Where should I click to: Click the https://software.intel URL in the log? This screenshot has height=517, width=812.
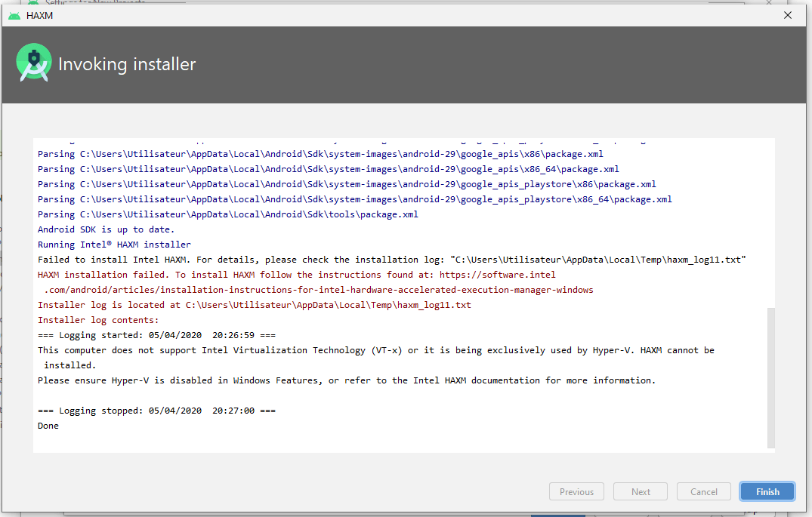tap(497, 275)
